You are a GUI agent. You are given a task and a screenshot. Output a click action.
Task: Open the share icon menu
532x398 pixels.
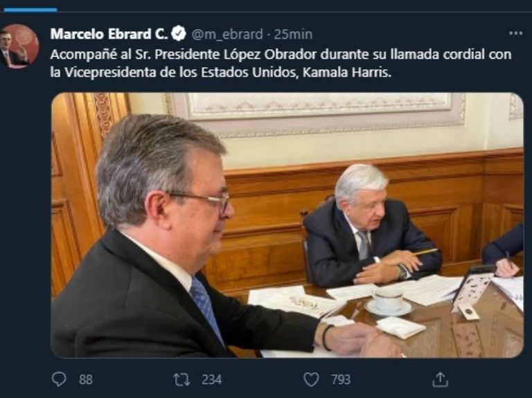pyautogui.click(x=440, y=379)
